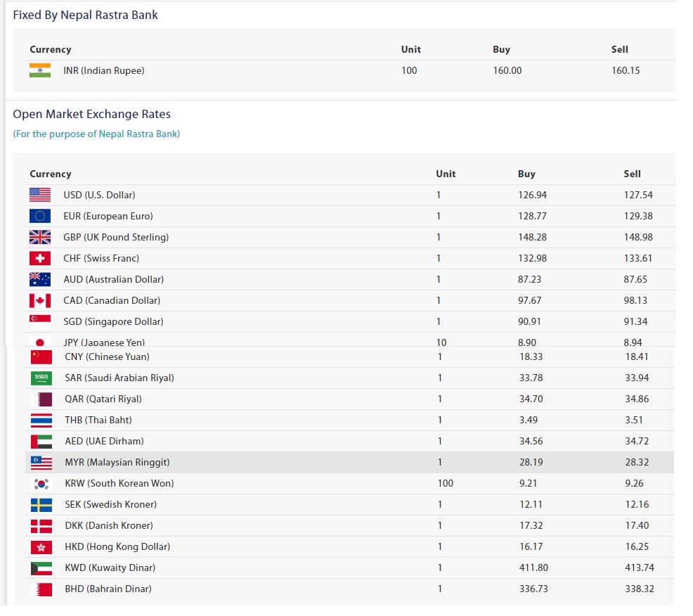This screenshot has height=616, width=693.
Task: Click the Kuwait flag icon
Action: click(x=41, y=568)
